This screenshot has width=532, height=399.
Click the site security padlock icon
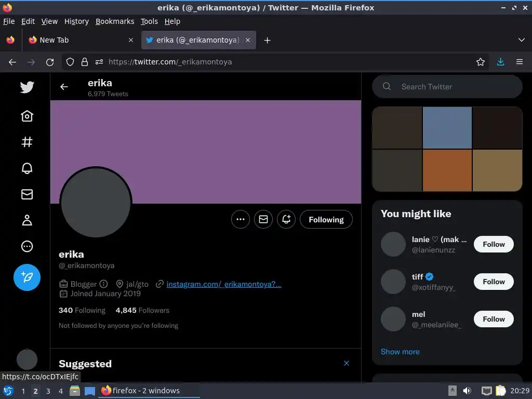(85, 62)
